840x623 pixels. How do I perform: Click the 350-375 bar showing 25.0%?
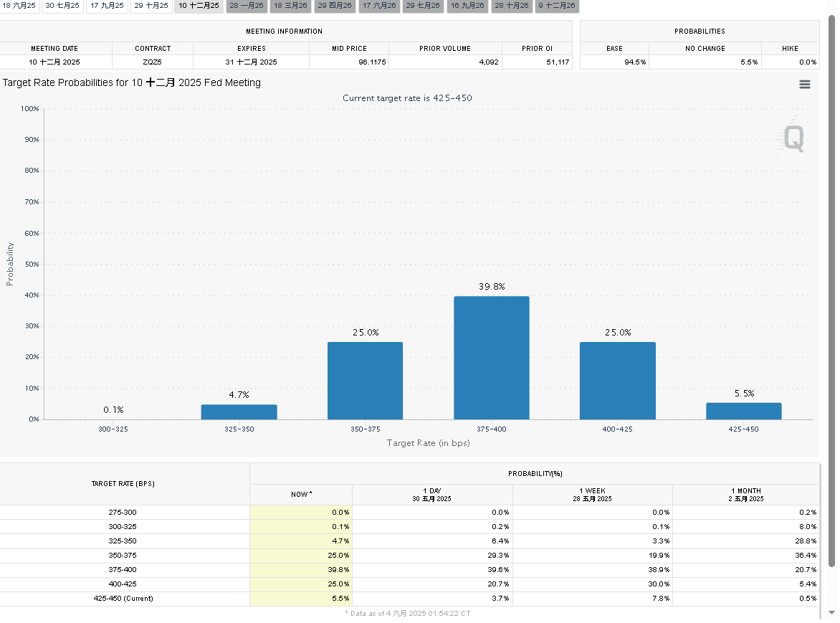tap(365, 381)
